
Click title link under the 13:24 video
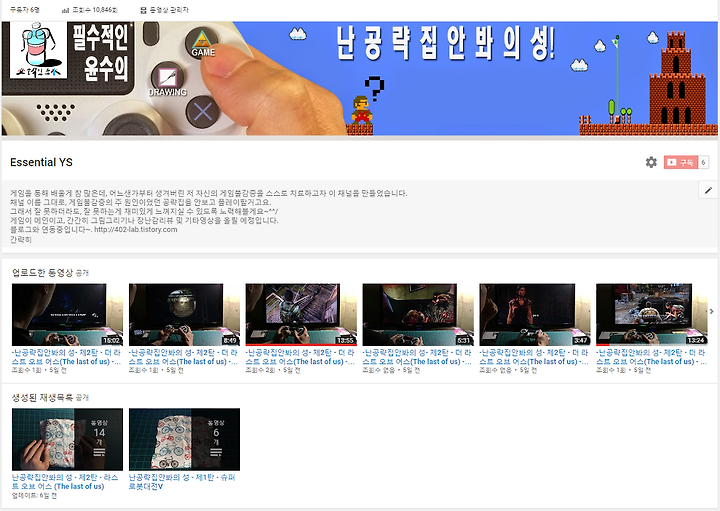(651, 357)
